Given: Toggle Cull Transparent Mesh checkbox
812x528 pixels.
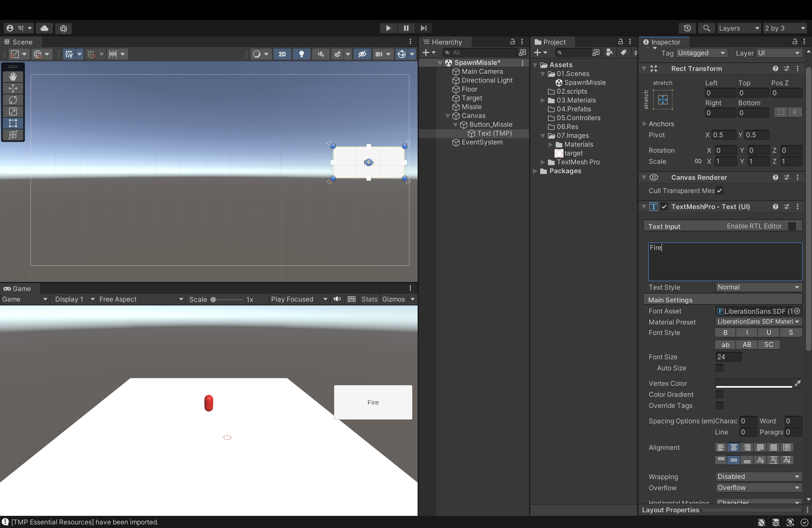Looking at the screenshot, I should 719,191.
